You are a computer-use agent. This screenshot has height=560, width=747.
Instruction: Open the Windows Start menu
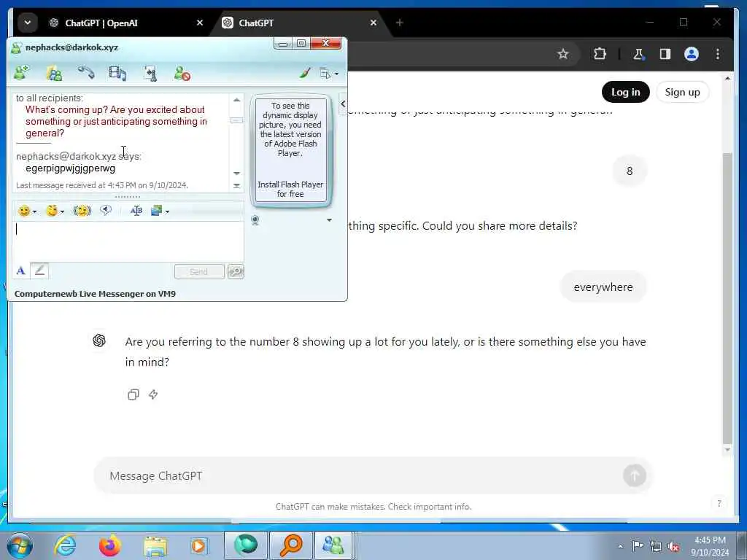[20, 545]
